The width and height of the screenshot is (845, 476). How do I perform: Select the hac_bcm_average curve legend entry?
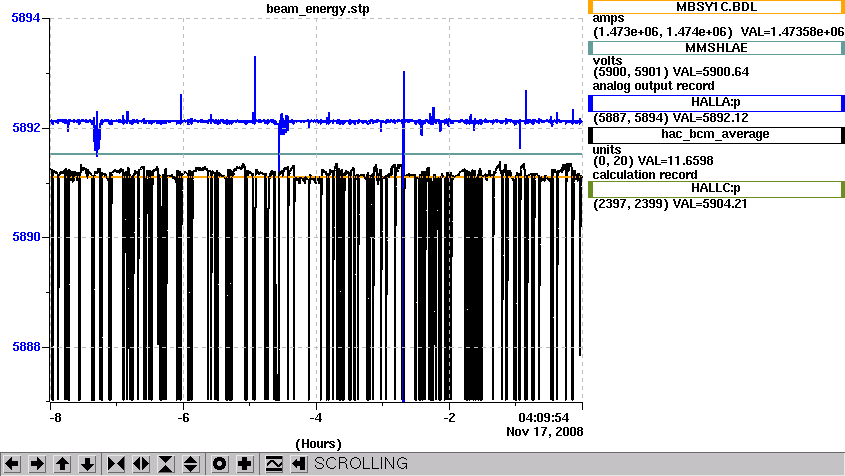click(x=716, y=135)
